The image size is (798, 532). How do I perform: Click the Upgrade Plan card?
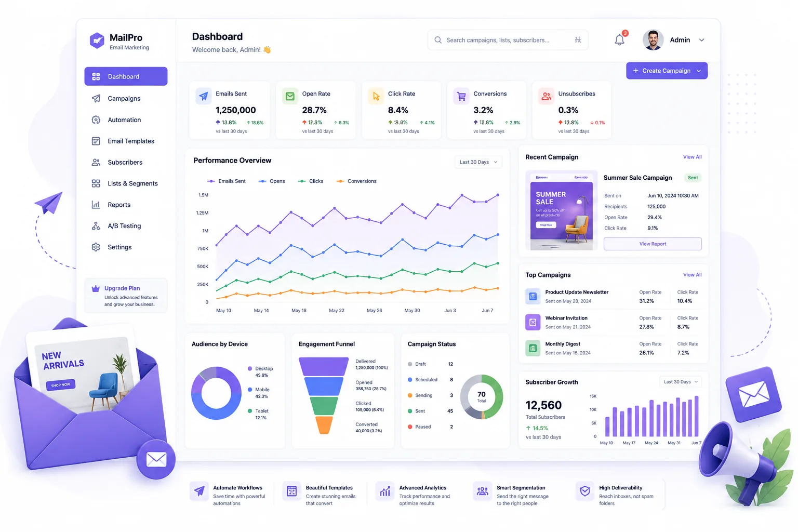coord(126,296)
